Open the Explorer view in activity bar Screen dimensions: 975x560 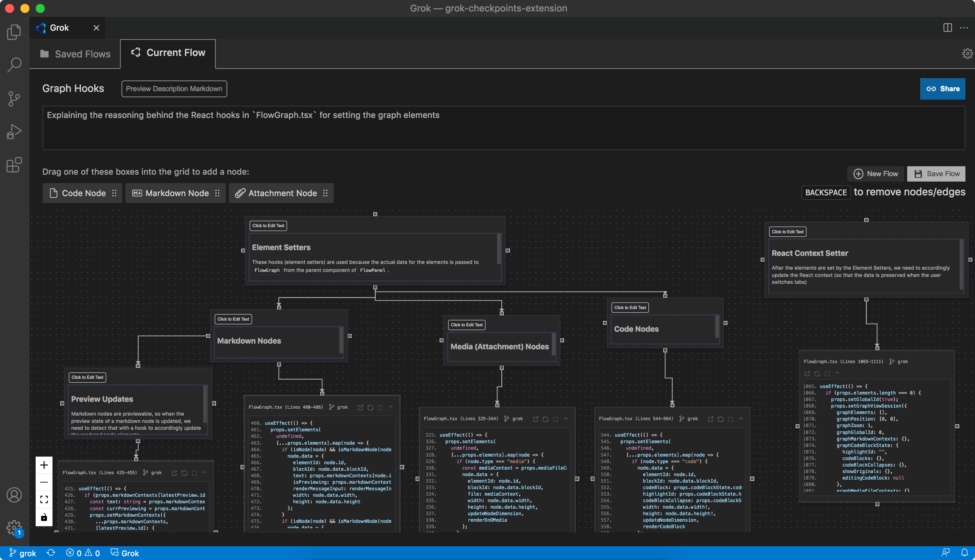pos(14,32)
